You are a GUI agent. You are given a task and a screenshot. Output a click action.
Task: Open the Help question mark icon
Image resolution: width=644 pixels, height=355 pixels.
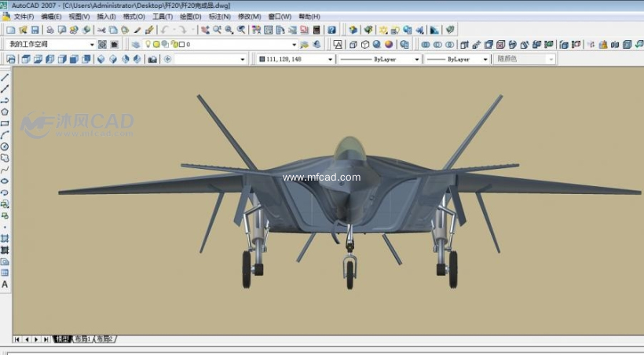click(331, 30)
